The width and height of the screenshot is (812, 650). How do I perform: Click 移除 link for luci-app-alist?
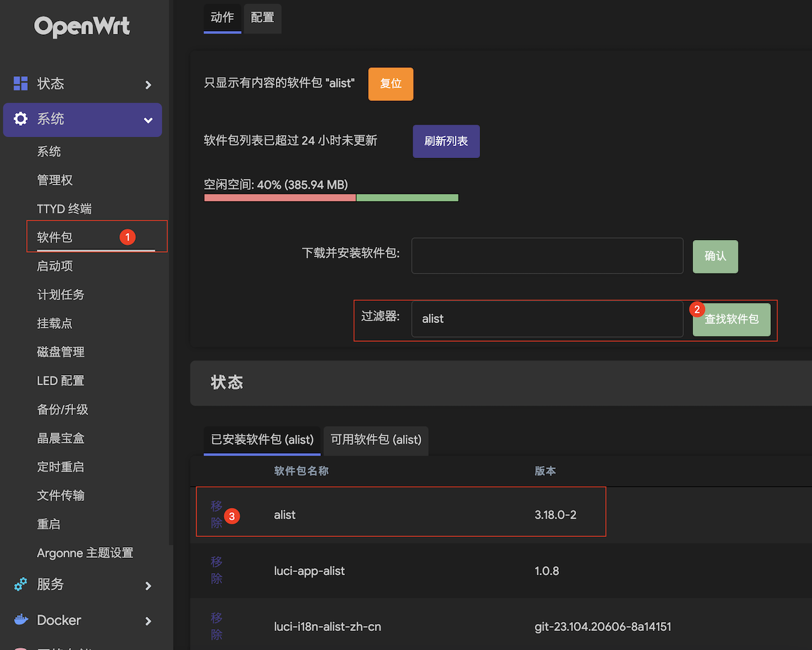pos(216,570)
